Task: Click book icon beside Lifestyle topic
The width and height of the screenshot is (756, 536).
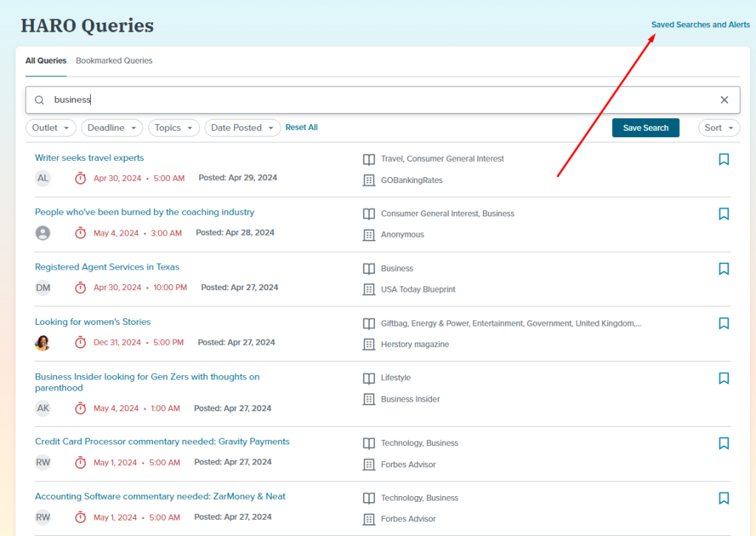Action: pos(369,379)
